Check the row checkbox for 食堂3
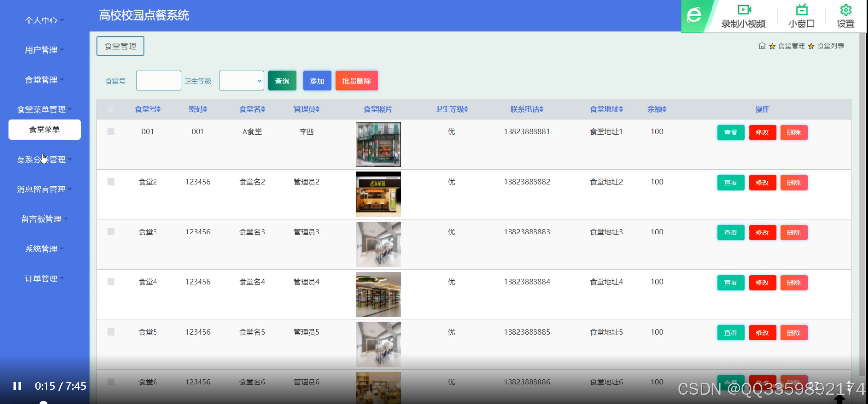The width and height of the screenshot is (868, 404). coord(111,232)
